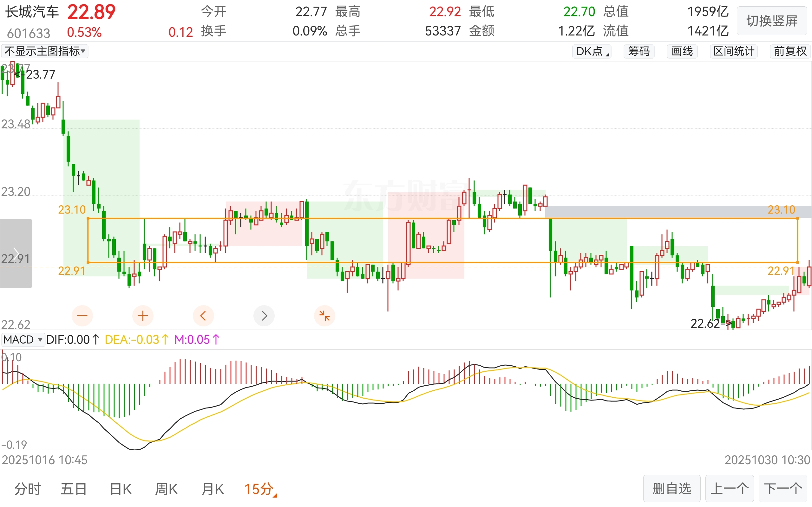
Task: Expand the left gray side panel arrow
Action: pos(16,253)
